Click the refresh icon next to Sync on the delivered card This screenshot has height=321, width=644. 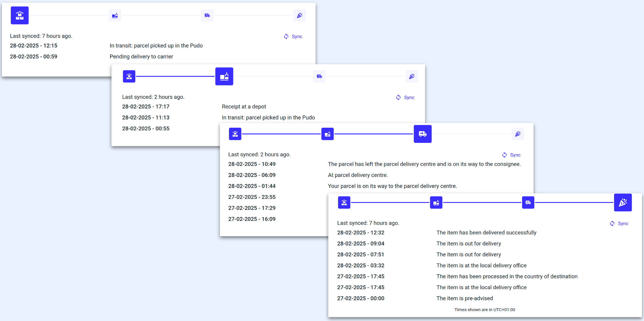pyautogui.click(x=612, y=223)
